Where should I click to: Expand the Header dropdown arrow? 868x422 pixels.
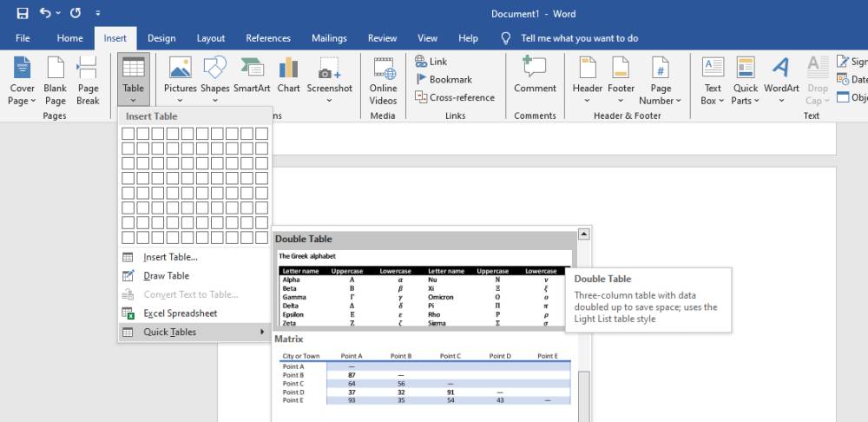588,101
